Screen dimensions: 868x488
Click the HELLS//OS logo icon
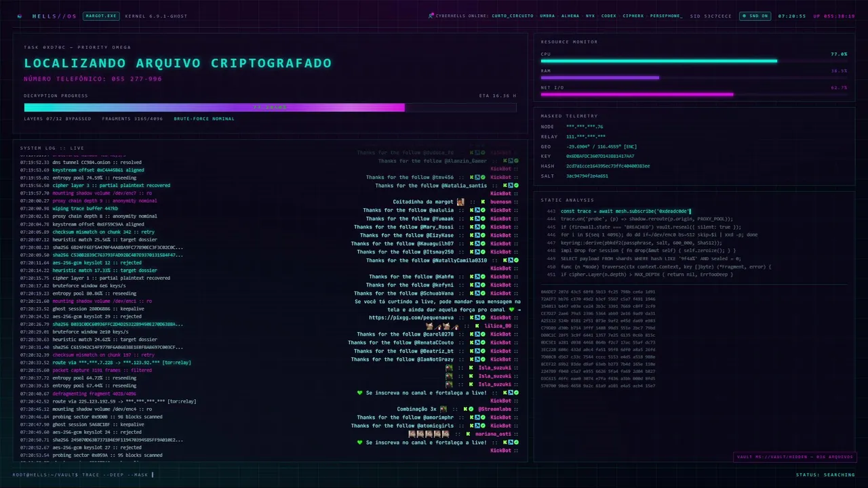coord(19,16)
